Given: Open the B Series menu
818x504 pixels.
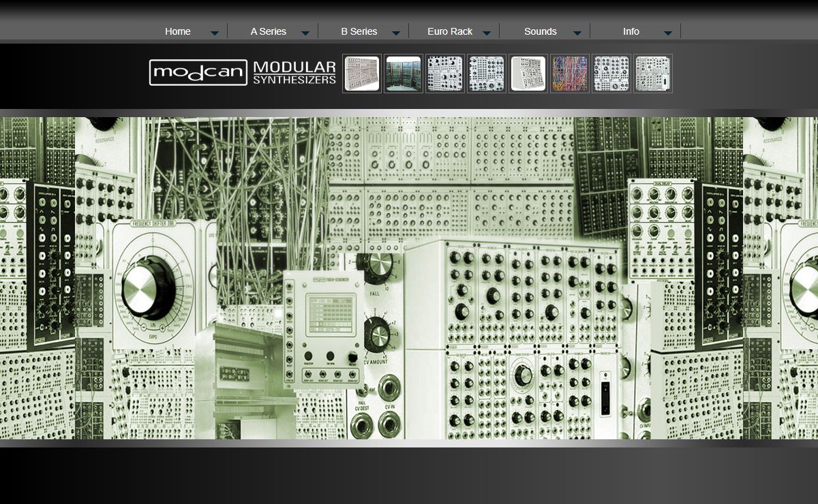Looking at the screenshot, I should pyautogui.click(x=359, y=31).
